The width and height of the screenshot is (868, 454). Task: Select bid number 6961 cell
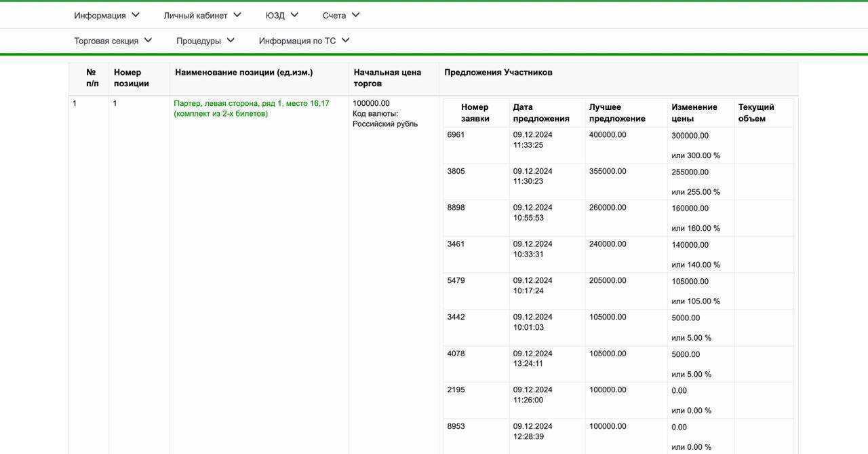pyautogui.click(x=456, y=135)
